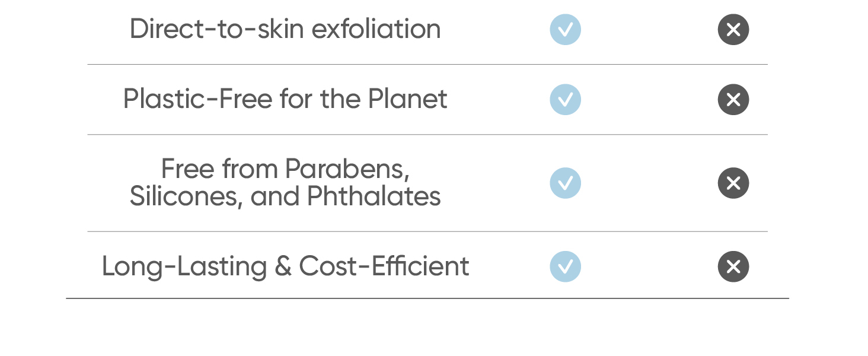868x356 pixels.
Task: Click blue checkmark in the Parabens row
Action: (565, 183)
